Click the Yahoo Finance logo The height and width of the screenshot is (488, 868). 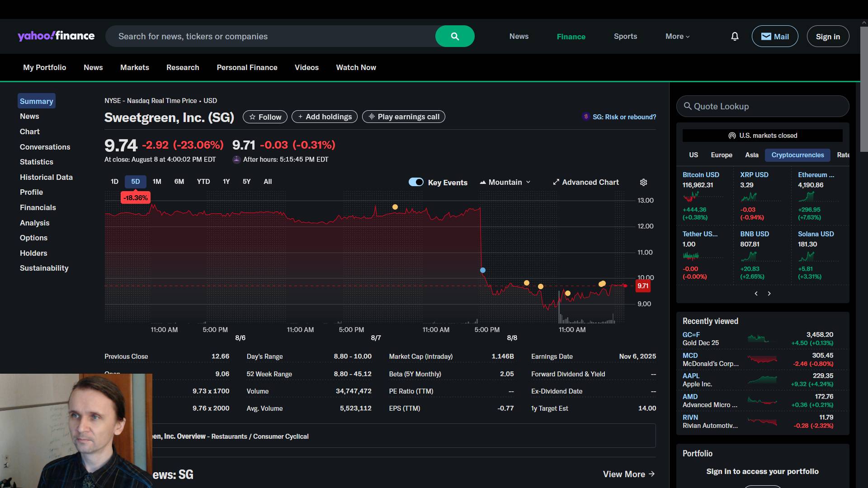[56, 36]
